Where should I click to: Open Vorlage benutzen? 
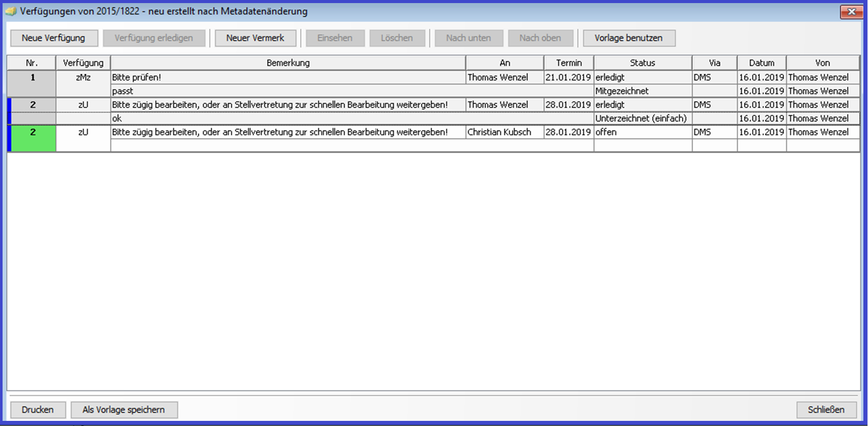click(629, 38)
